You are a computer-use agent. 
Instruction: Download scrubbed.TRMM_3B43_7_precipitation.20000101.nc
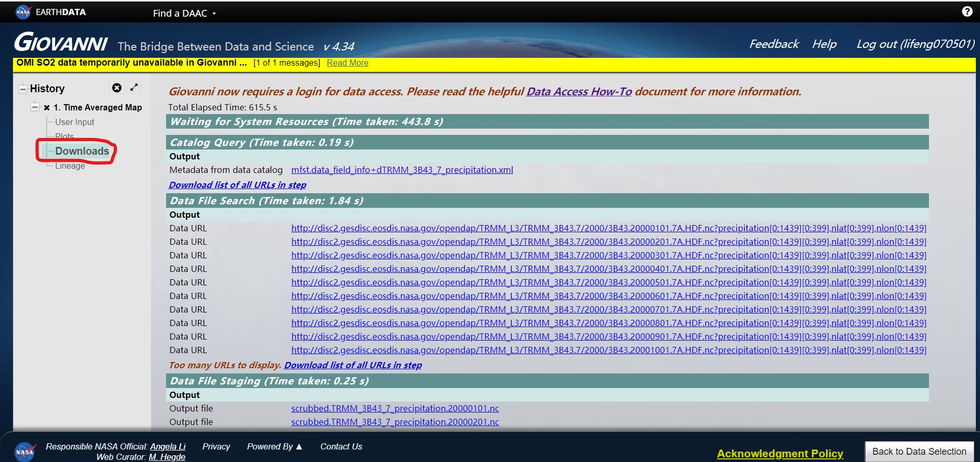[395, 408]
